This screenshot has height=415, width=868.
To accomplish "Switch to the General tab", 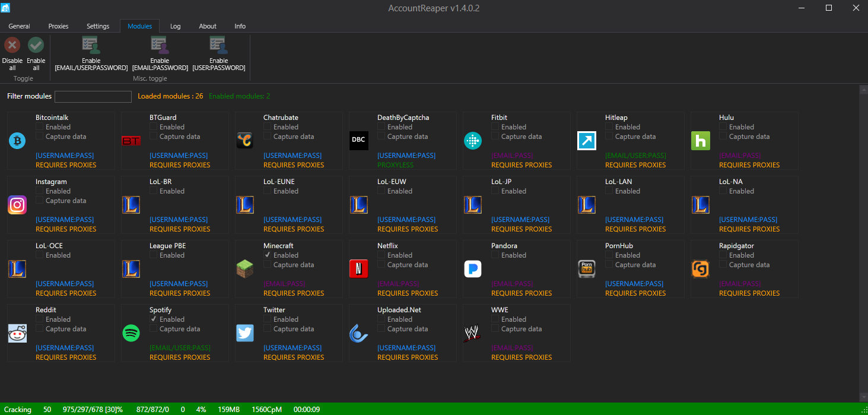I will (20, 26).
